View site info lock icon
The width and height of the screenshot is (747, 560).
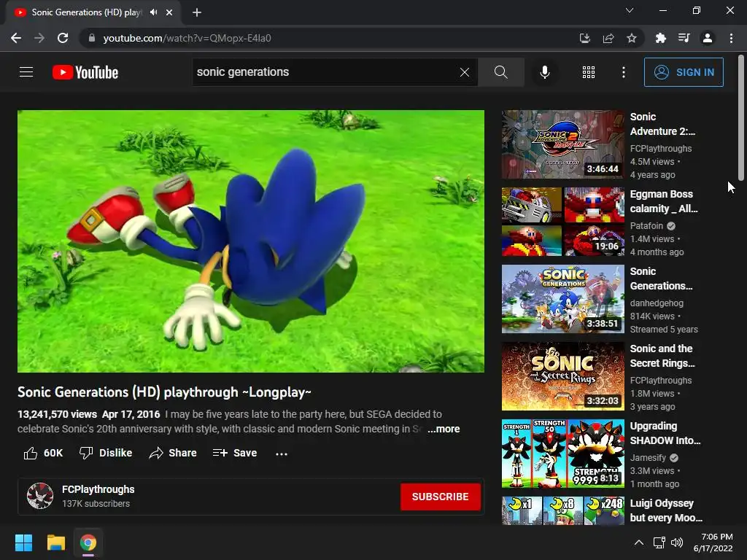(x=92, y=38)
